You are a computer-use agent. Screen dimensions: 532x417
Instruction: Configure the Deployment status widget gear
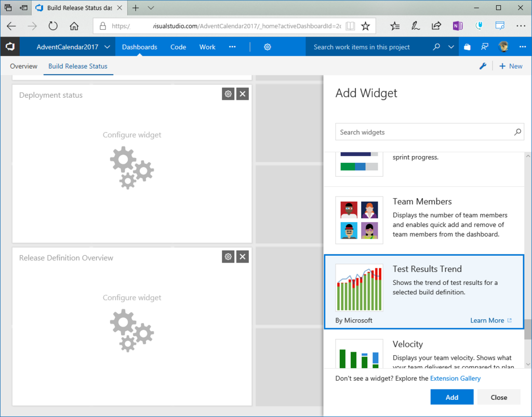point(228,94)
